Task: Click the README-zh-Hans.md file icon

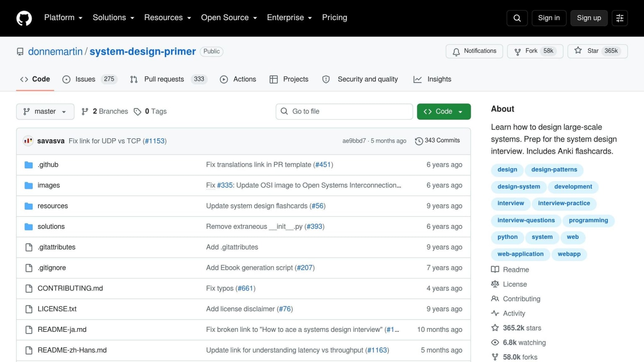Action: tap(29, 350)
